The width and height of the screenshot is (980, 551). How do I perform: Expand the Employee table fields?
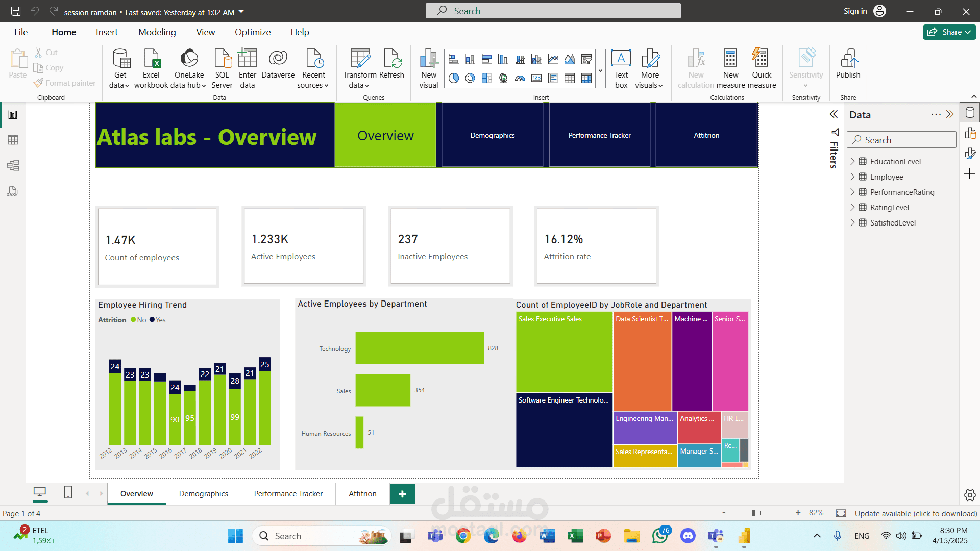pos(852,177)
